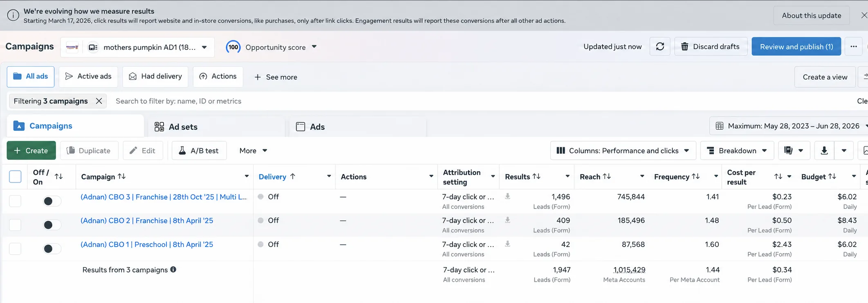Open the date range Maximum selector
The width and height of the screenshot is (868, 303).
790,126
